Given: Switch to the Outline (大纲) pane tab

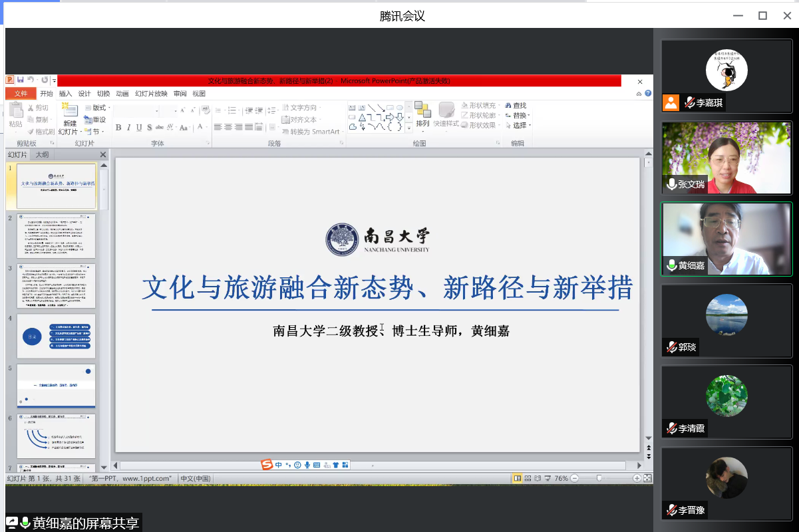Looking at the screenshot, I should click(x=42, y=155).
